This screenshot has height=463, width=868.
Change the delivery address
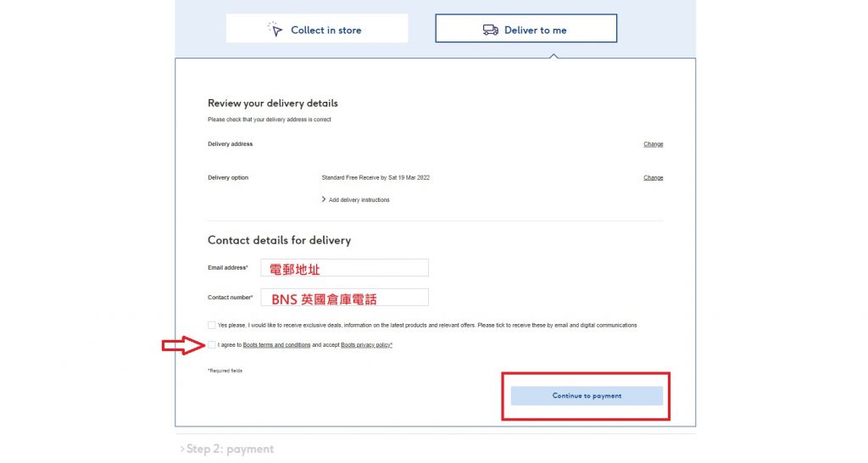coord(653,144)
